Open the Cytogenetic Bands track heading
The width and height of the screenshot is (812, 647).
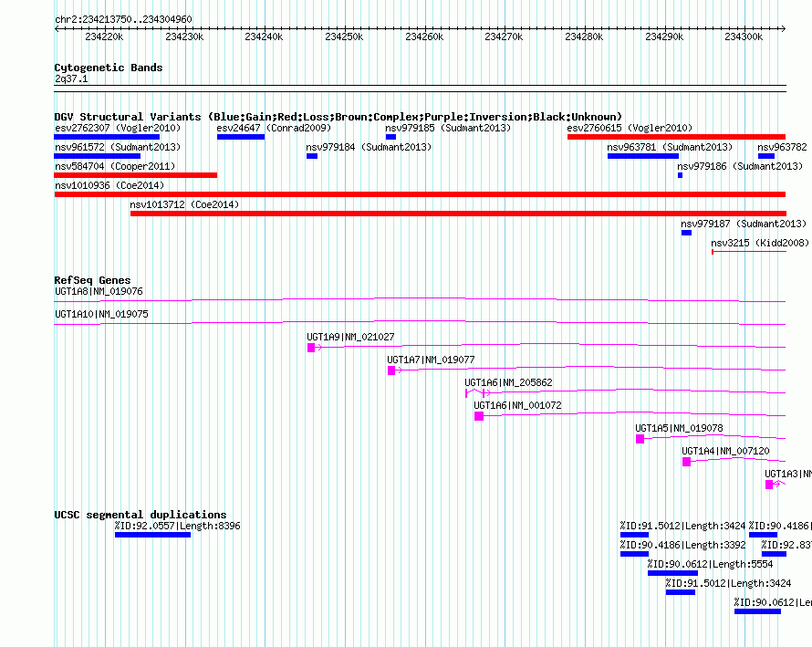109,68
